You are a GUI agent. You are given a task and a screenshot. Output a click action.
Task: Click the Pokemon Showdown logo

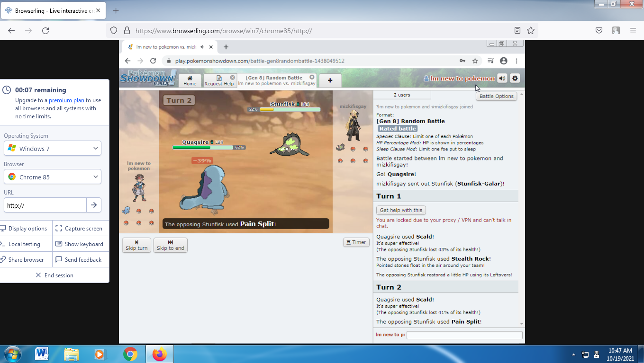(148, 78)
